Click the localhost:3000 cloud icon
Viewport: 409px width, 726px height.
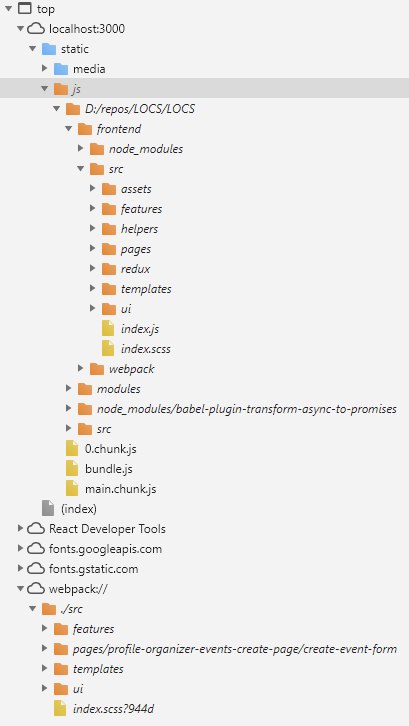tap(36, 29)
